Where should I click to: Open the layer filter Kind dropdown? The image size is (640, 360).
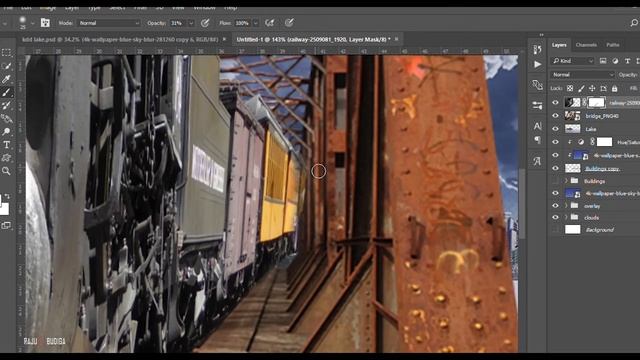[x=573, y=61]
